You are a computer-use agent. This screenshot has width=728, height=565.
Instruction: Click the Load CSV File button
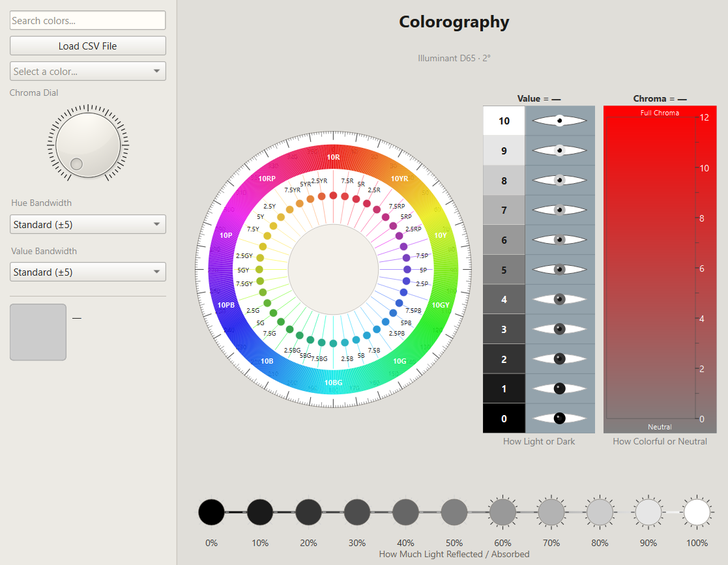tap(87, 46)
